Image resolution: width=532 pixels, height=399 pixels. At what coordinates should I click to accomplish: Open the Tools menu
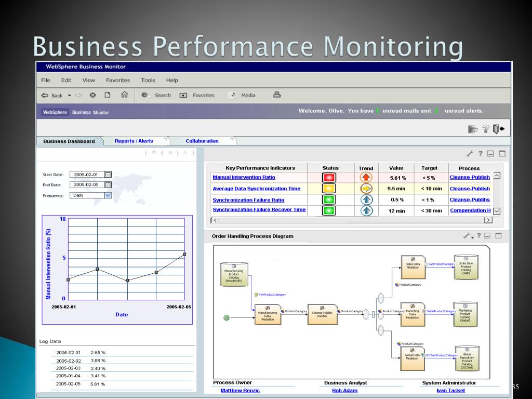(x=148, y=81)
